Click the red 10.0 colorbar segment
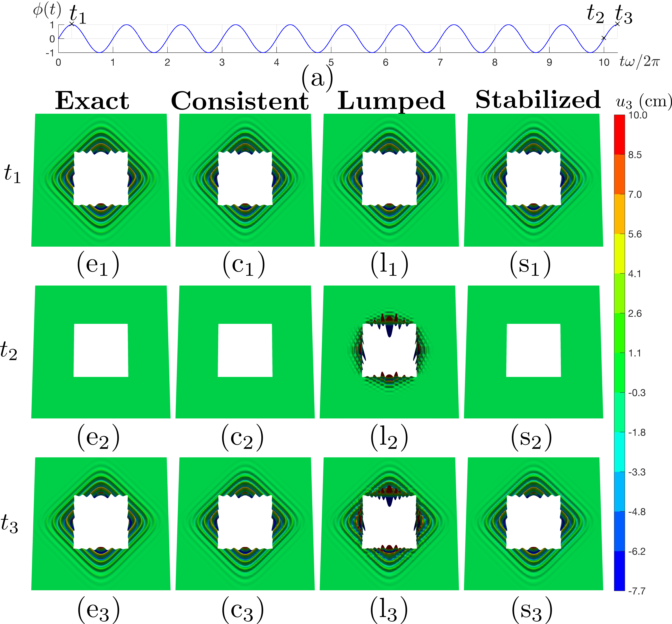 [x=619, y=135]
